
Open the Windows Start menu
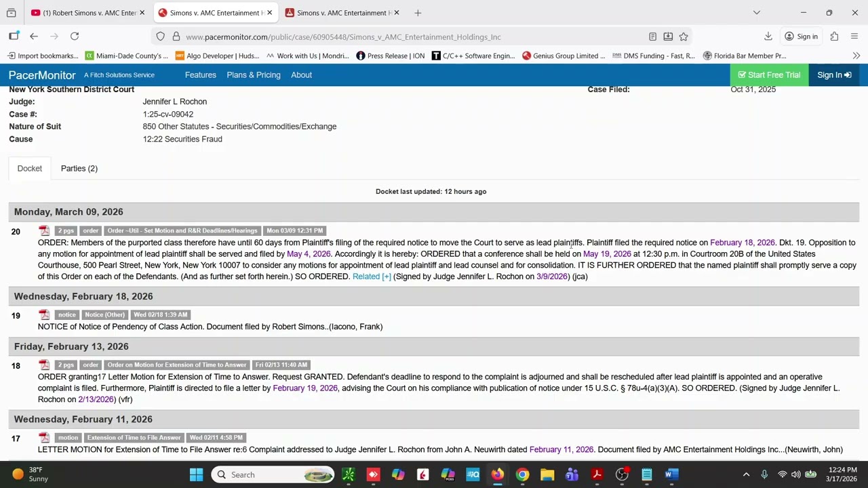[196, 474]
